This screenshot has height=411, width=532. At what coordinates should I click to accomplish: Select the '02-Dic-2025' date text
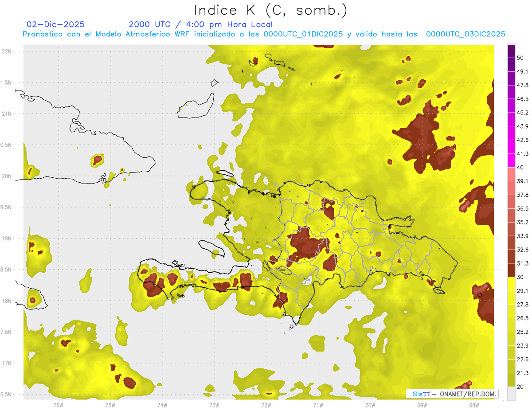coord(55,24)
